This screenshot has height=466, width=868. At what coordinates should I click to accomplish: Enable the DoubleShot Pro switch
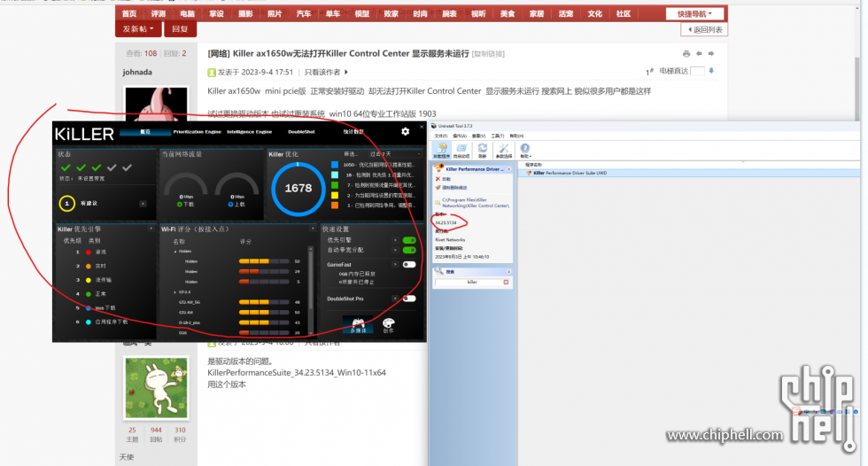(409, 299)
